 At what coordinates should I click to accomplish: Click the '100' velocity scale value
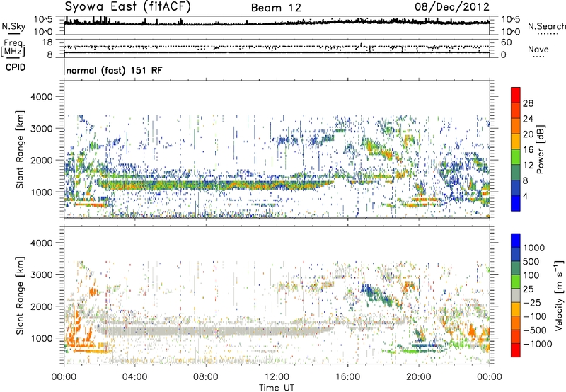(x=531, y=275)
